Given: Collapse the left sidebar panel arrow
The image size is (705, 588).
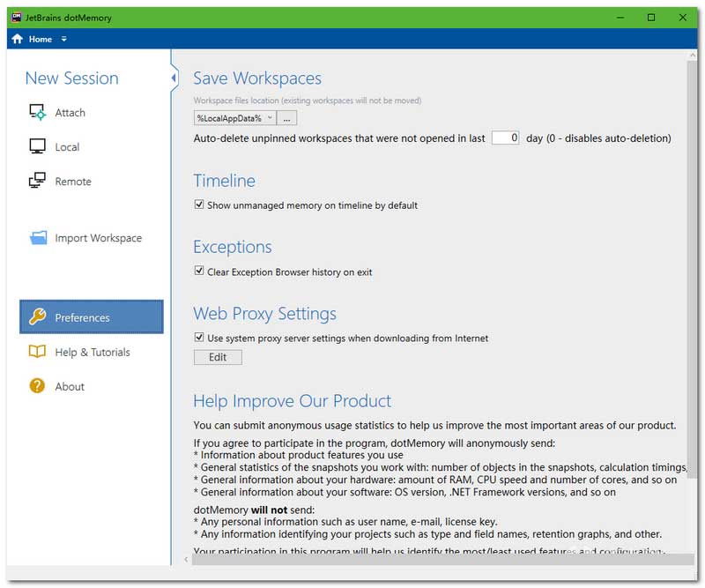Looking at the screenshot, I should (174, 78).
